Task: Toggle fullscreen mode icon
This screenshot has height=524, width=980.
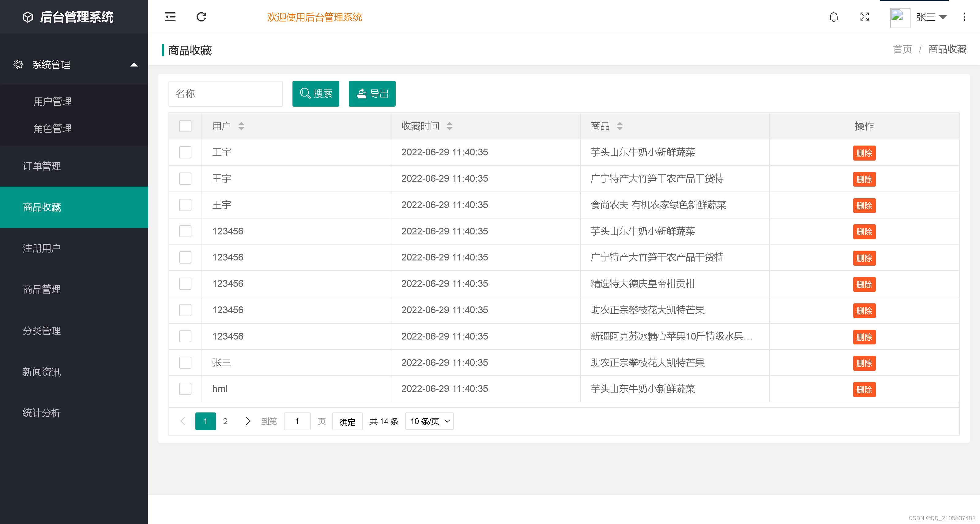Action: tap(865, 17)
